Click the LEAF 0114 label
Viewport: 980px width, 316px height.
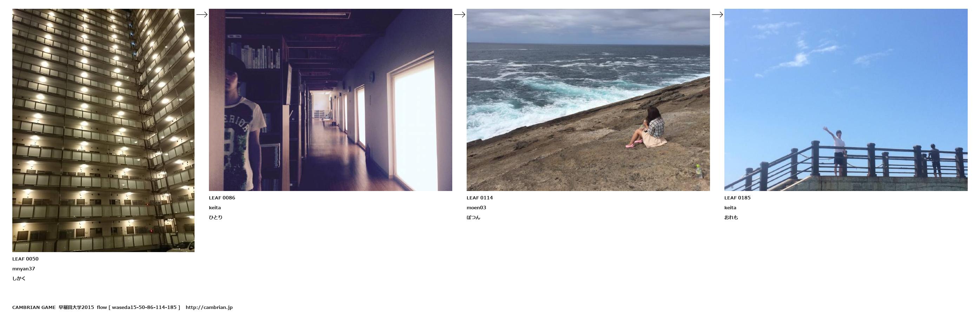(480, 198)
